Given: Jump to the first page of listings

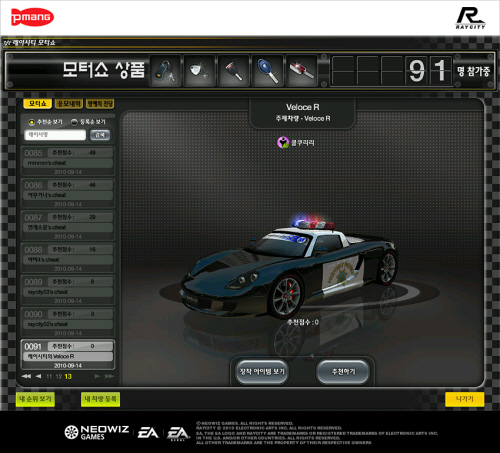Looking at the screenshot, I should (26, 376).
